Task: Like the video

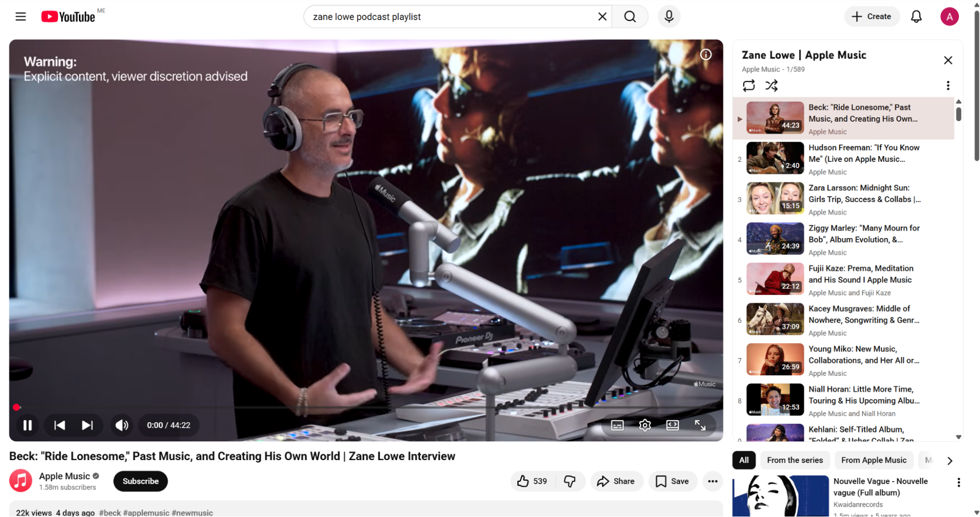Action: (533, 481)
